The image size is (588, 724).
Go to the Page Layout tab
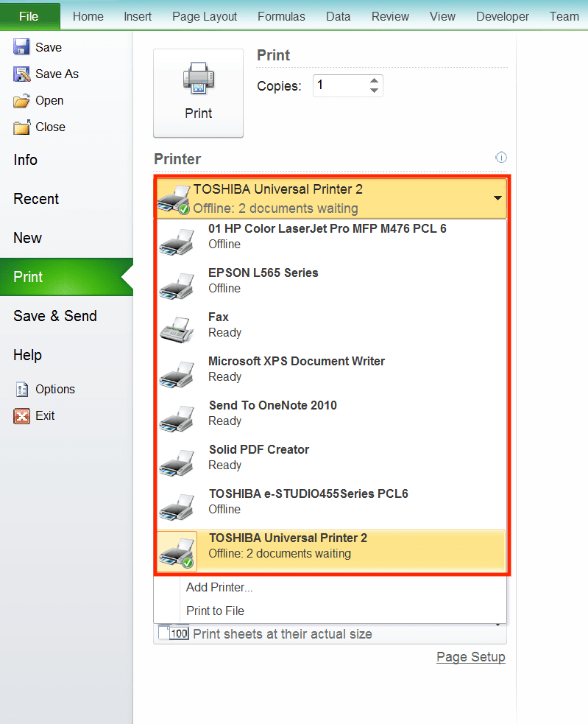tap(205, 16)
